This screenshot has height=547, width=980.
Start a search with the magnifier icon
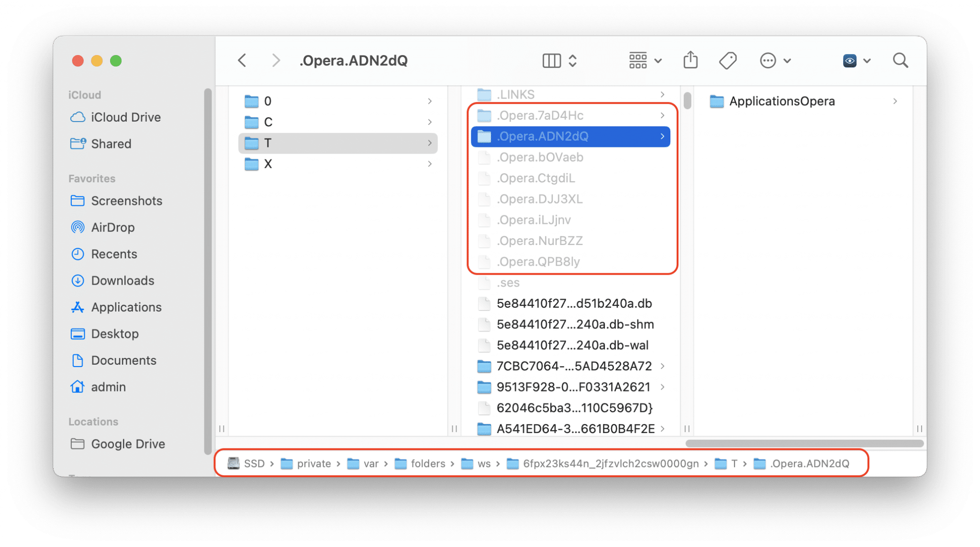(900, 60)
